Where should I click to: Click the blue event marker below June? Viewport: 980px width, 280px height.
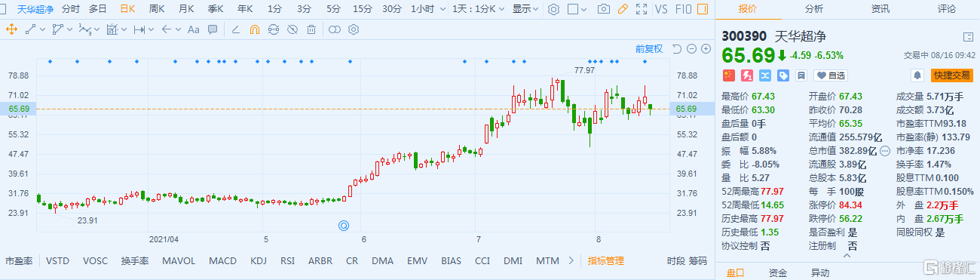point(345,225)
